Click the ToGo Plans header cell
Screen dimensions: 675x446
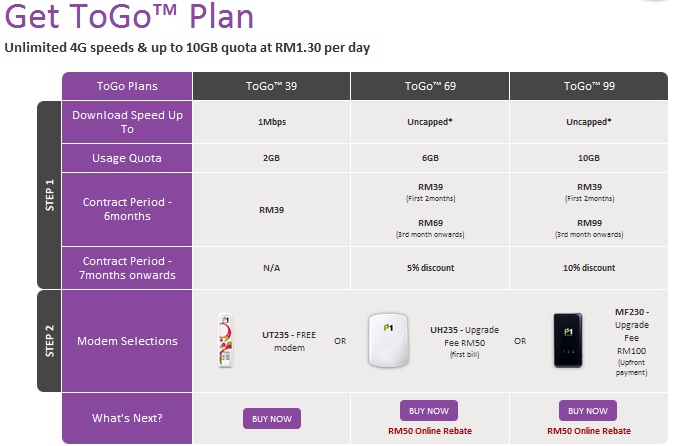coord(127,86)
